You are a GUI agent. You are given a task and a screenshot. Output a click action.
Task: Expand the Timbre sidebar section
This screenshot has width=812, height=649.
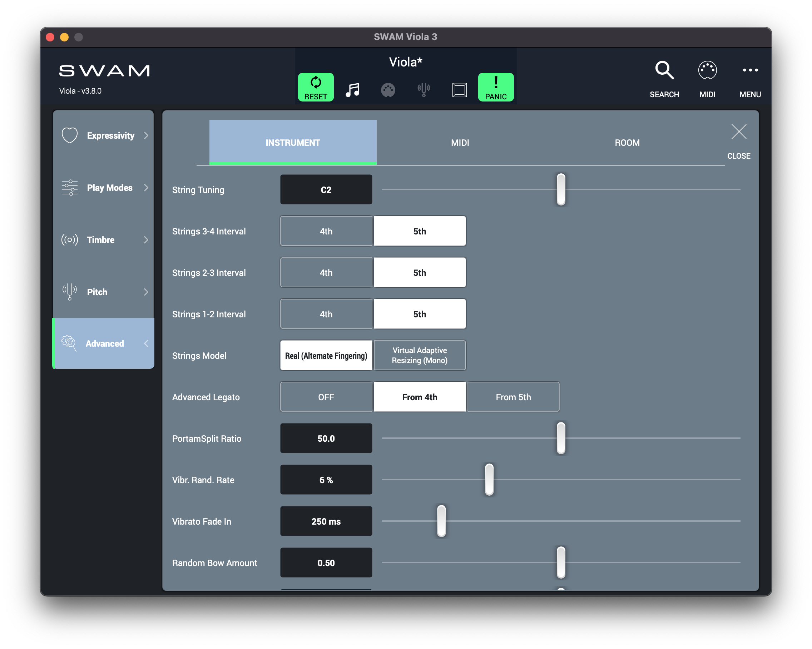[103, 240]
